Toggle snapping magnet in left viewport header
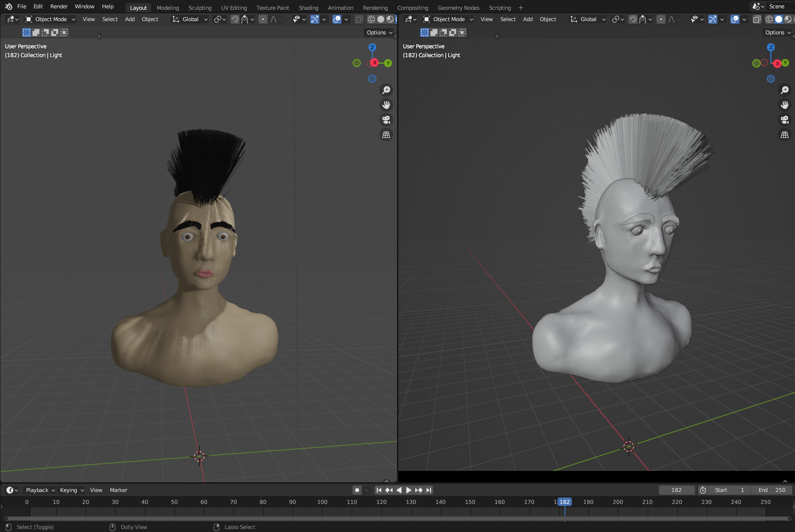 pos(235,19)
